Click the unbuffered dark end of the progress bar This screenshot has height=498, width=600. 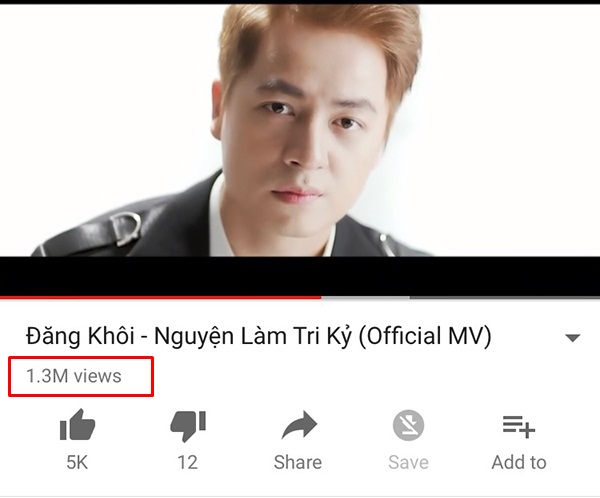click(505, 297)
